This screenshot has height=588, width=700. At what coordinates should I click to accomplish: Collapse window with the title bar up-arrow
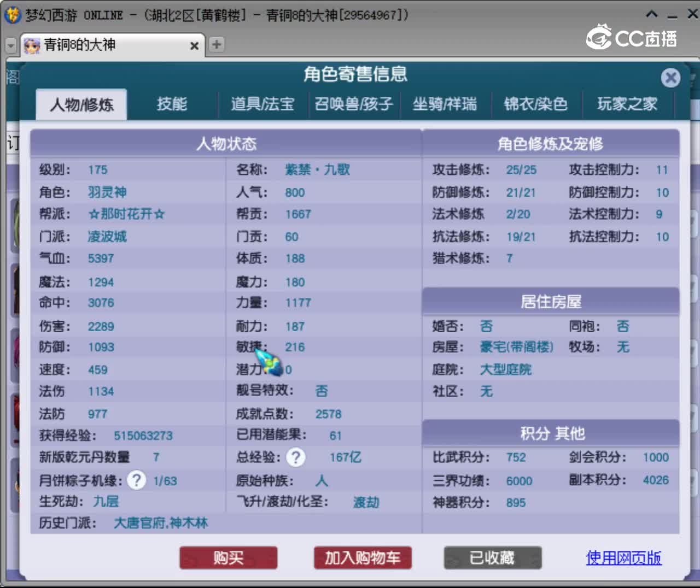[651, 14]
